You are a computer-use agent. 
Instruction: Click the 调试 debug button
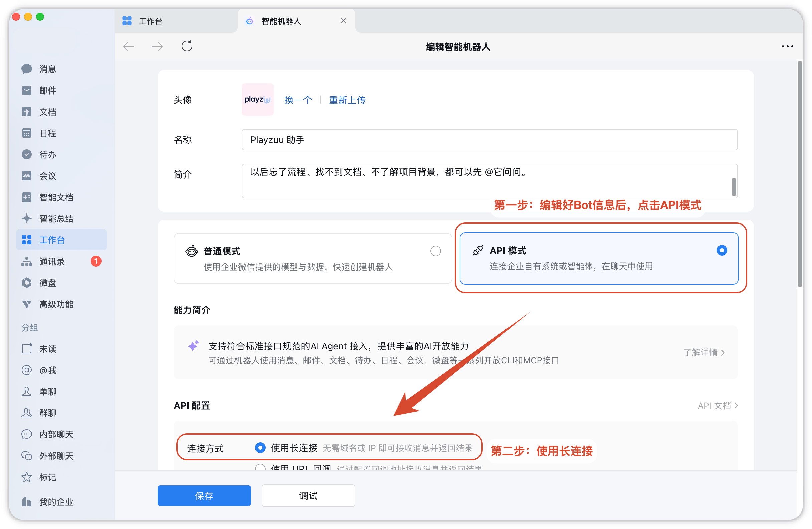pos(309,496)
